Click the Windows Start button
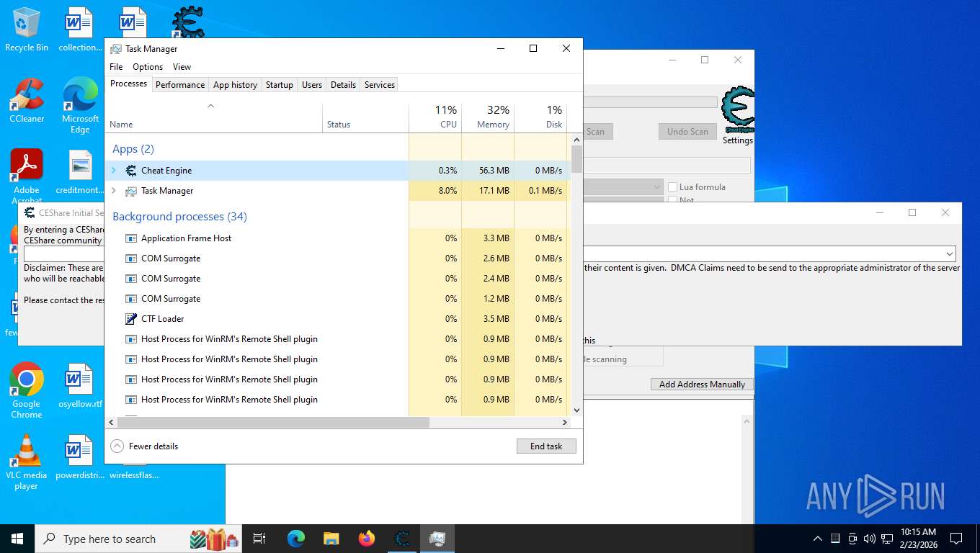Image resolution: width=980 pixels, height=553 pixels. pos(17,539)
